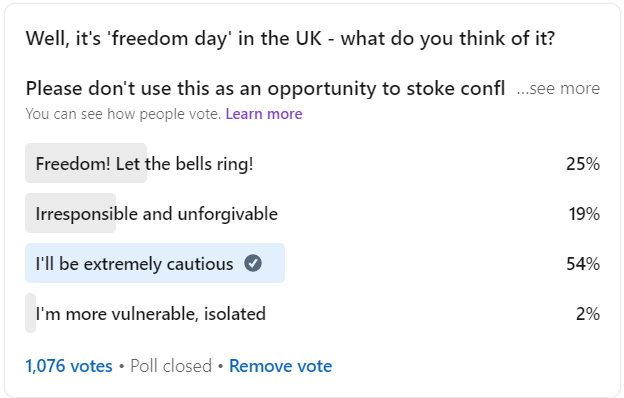Expand the post with '...see more'

[x=558, y=88]
